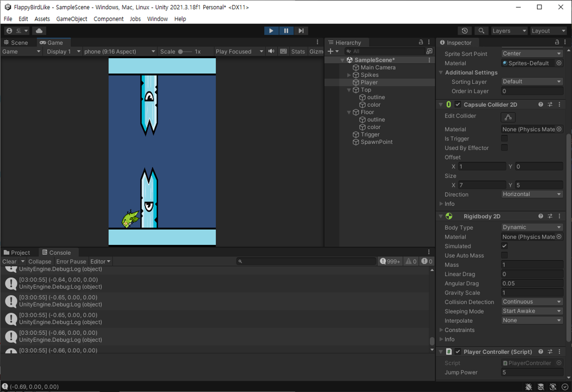Open the background tasks progress icon

click(565, 387)
